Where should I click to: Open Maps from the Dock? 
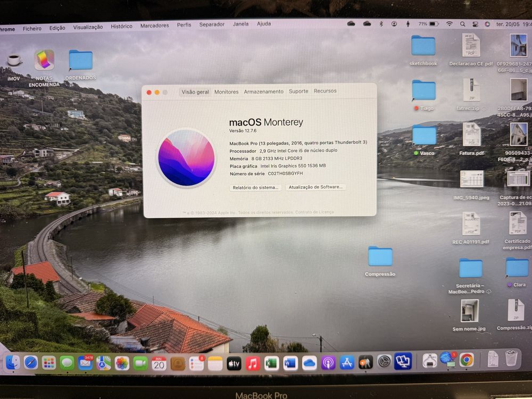(x=104, y=363)
